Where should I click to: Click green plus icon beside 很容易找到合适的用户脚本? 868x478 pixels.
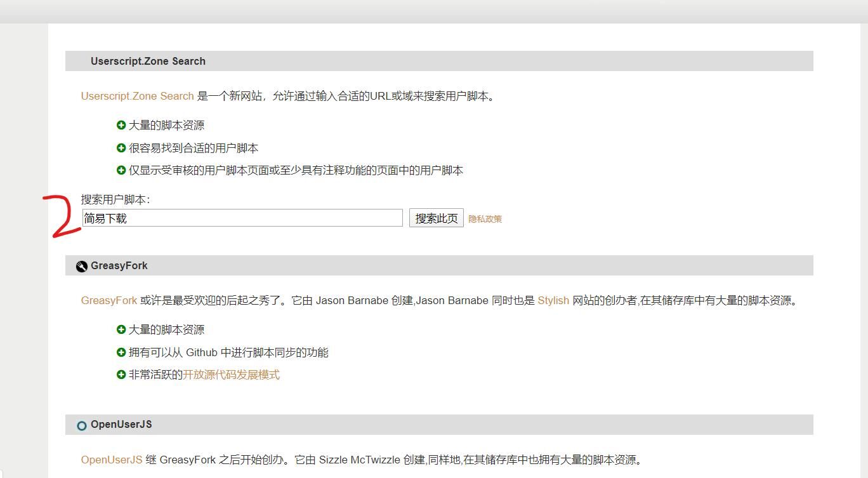pyautogui.click(x=121, y=148)
